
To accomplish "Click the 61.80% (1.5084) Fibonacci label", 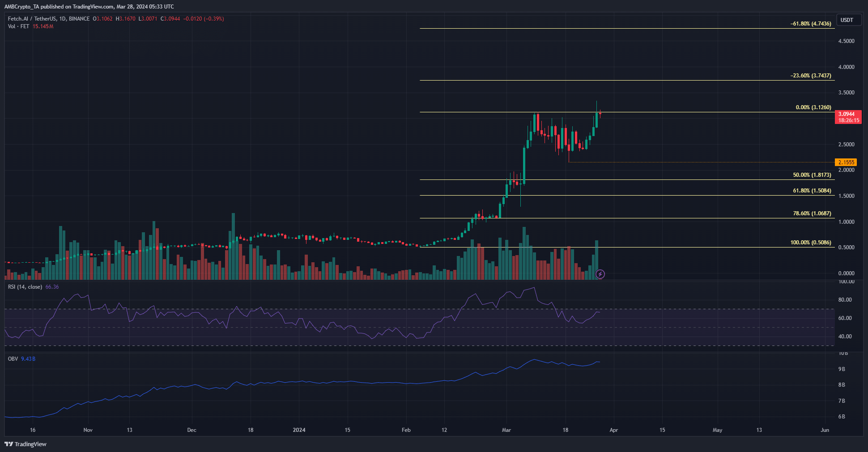I will click(812, 191).
